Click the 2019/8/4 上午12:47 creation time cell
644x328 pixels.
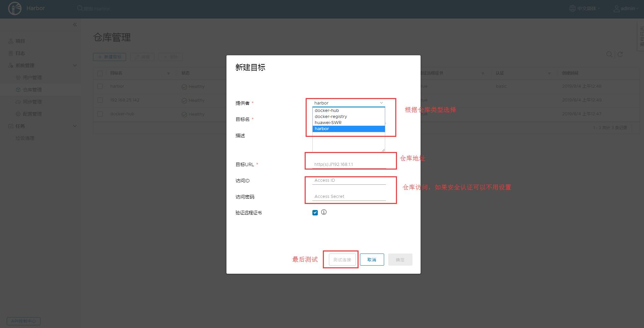click(x=582, y=114)
